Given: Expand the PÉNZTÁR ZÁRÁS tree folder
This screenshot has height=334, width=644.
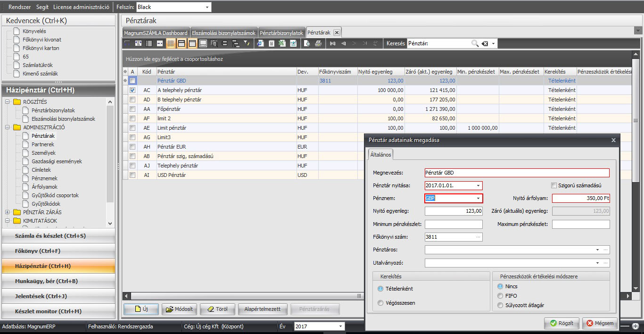Looking at the screenshot, I should point(7,212).
